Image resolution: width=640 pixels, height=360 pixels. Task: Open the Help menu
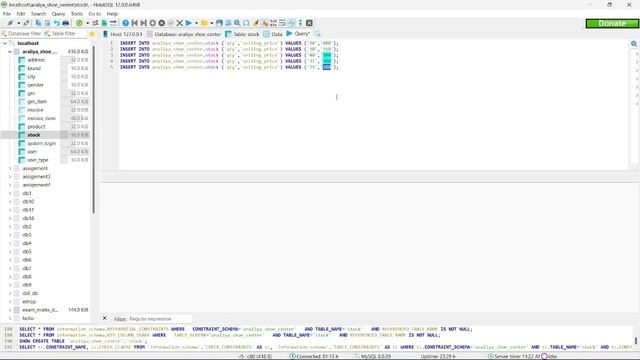[x=112, y=14]
